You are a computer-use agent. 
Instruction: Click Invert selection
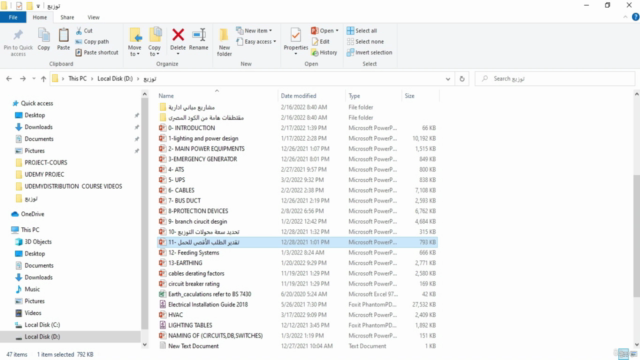369,52
